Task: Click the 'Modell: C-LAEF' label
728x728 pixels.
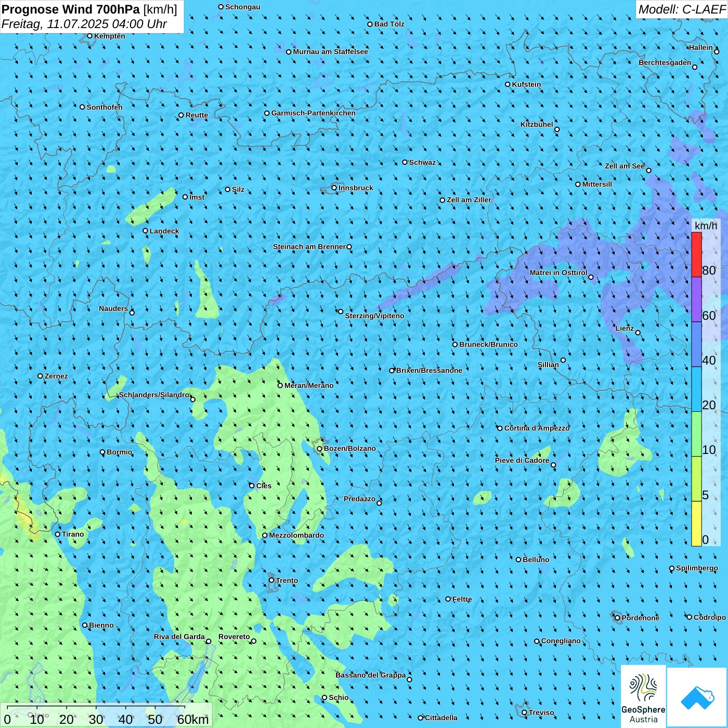Action: coord(682,9)
